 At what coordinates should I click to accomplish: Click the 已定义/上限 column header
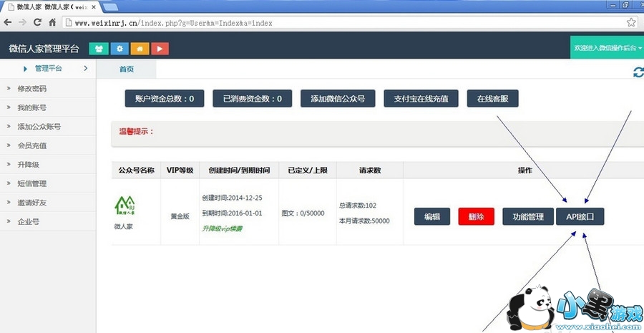pyautogui.click(x=308, y=170)
